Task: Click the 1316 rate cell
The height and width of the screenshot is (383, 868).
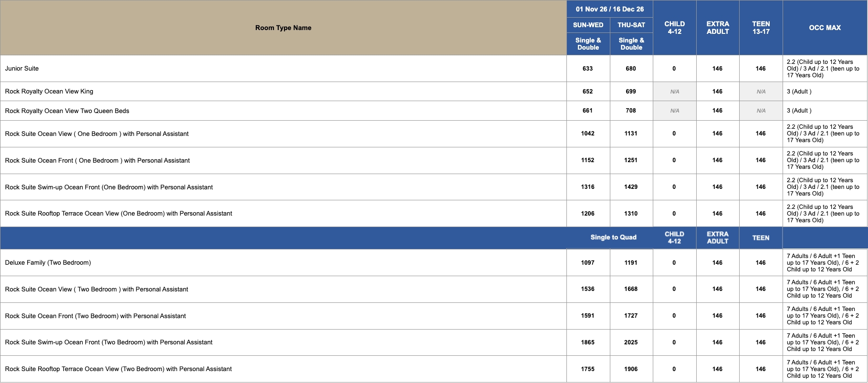Action: pyautogui.click(x=588, y=187)
